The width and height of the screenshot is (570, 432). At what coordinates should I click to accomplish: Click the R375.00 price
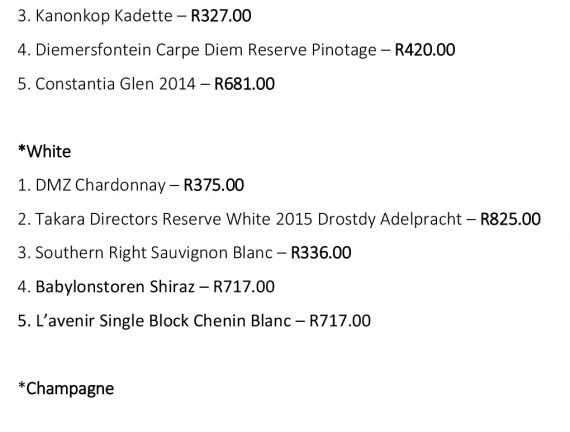point(214,185)
